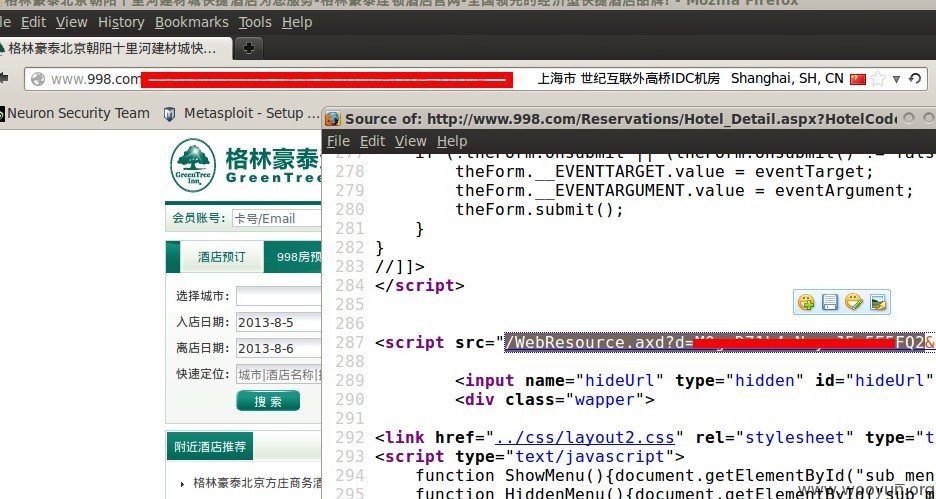Click the smiley with green plus icon
936x499 pixels.
(806, 302)
